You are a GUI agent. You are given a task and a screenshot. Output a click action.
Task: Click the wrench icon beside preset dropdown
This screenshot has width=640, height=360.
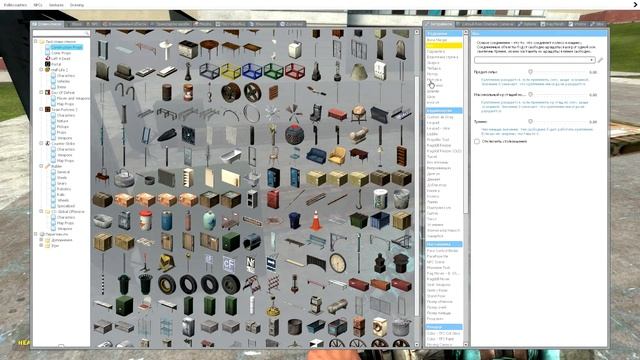[x=600, y=60]
